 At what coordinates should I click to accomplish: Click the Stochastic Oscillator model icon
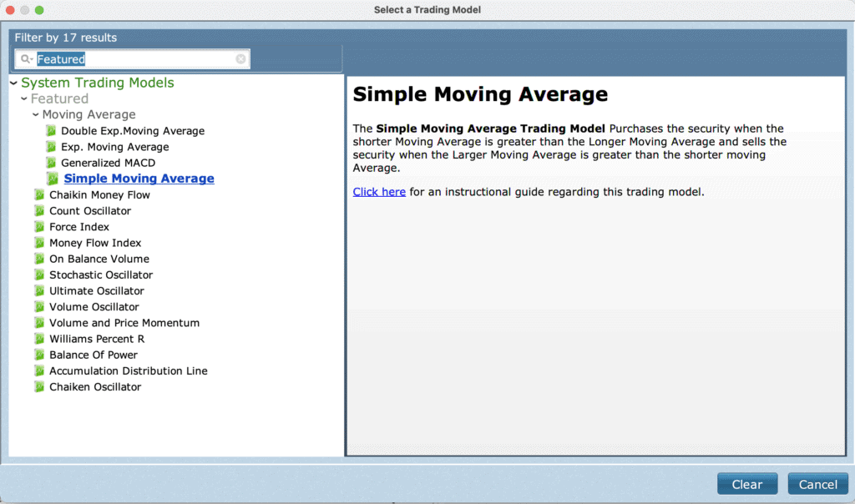[38, 275]
